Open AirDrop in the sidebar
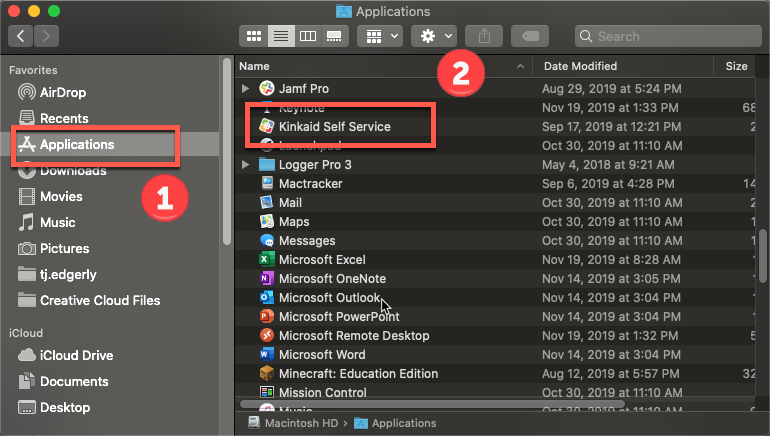The width and height of the screenshot is (770, 436). point(63,92)
